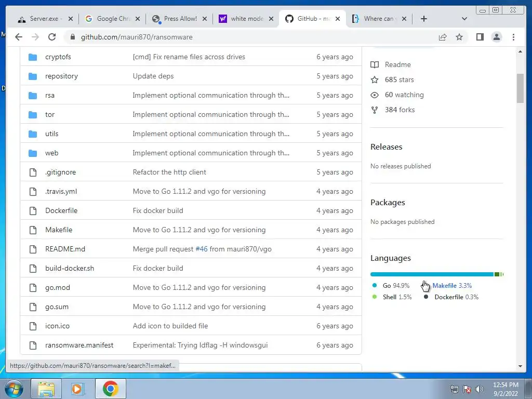Viewport: 532px width, 399px height.
Task: Filter by Go 94.9% language
Action: [396, 286]
